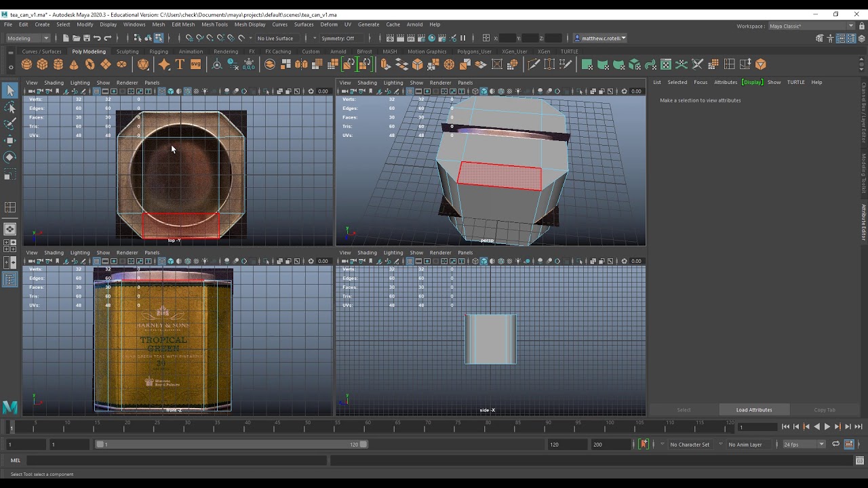Click the Center Pivot shelf icon
The image size is (868, 488).
pyautogui.click(x=217, y=64)
